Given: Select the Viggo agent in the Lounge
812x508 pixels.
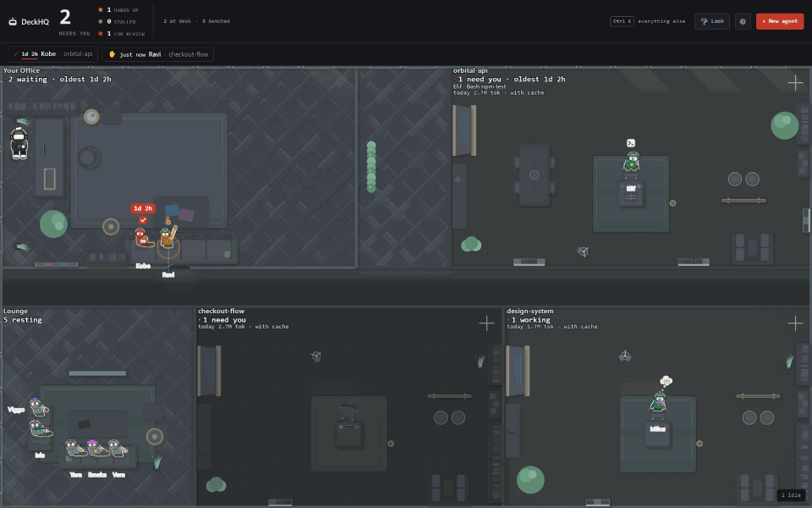Looking at the screenshot, I should (38, 407).
